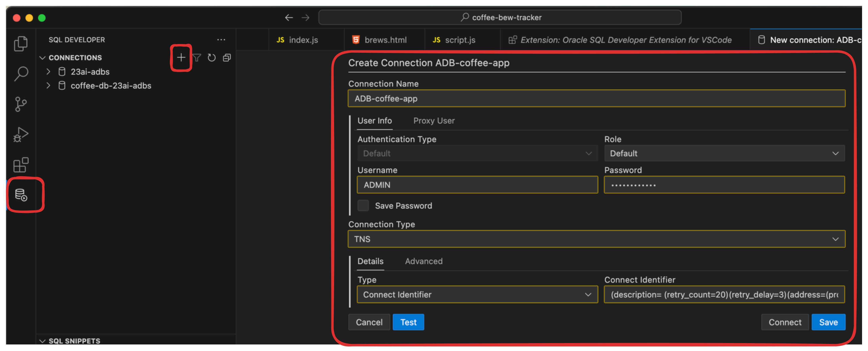The image size is (868, 351).
Task: Open the Run and Debug view
Action: coord(21,134)
